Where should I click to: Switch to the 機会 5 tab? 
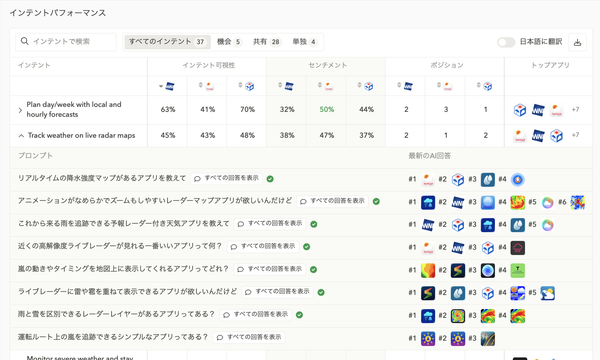229,42
